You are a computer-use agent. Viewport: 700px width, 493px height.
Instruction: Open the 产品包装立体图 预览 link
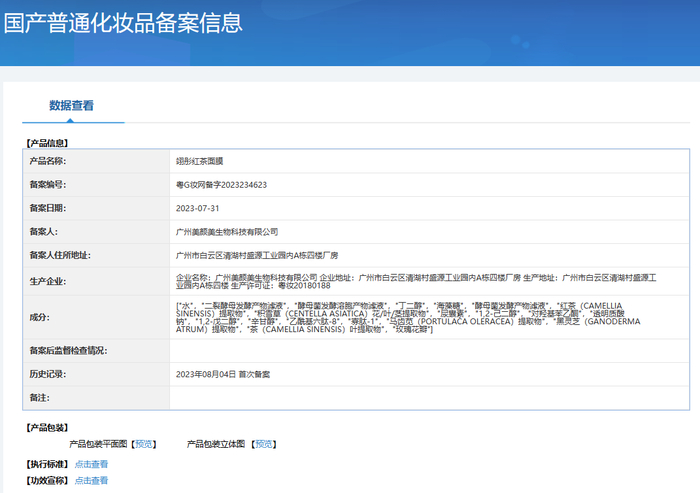[264, 444]
